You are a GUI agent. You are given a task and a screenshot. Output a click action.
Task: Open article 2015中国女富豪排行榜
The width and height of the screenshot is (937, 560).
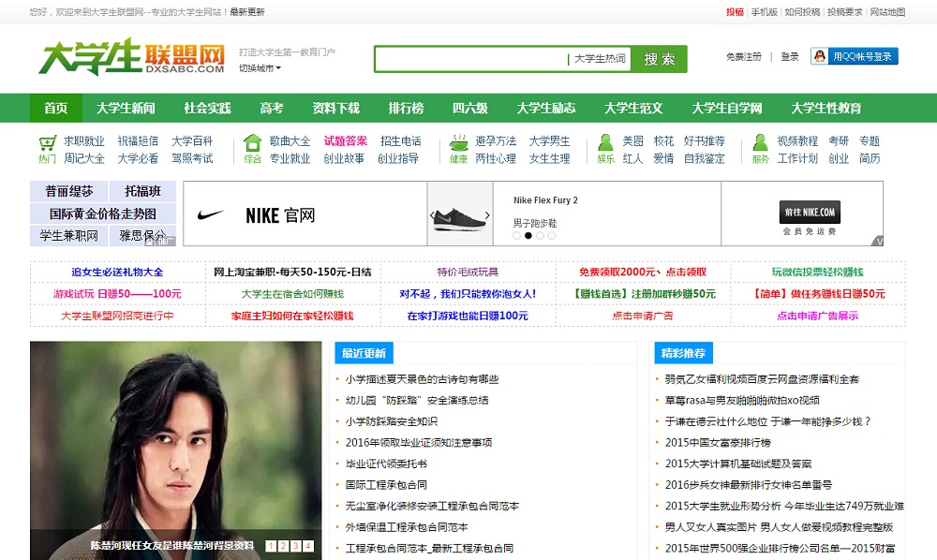pos(719,442)
